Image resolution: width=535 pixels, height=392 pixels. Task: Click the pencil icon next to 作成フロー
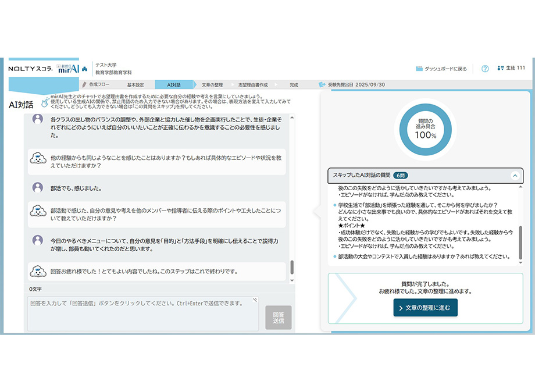point(84,84)
